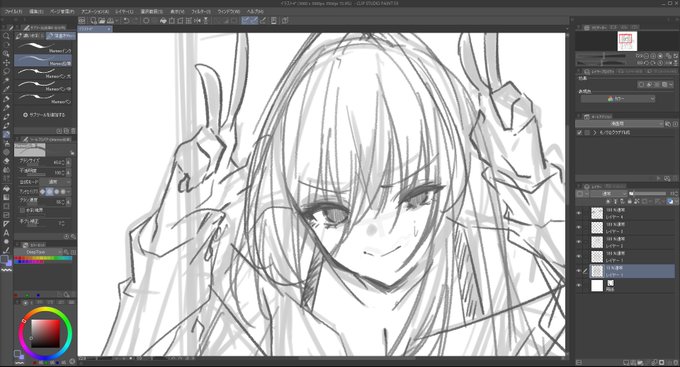
Task: Close the イラスト canvas tab
Action: (x=108, y=29)
